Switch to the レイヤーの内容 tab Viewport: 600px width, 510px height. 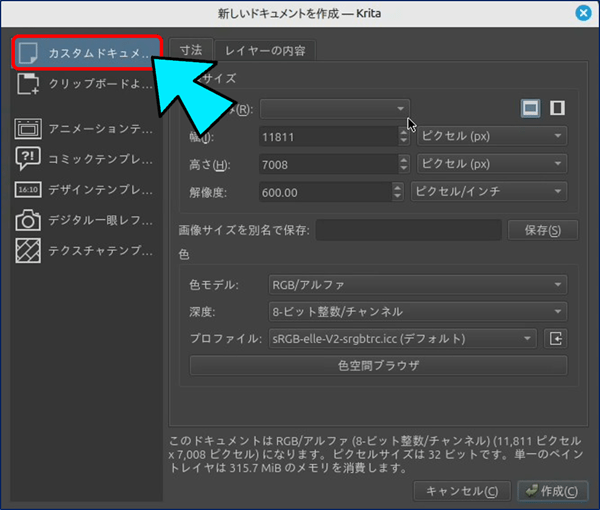(x=265, y=50)
